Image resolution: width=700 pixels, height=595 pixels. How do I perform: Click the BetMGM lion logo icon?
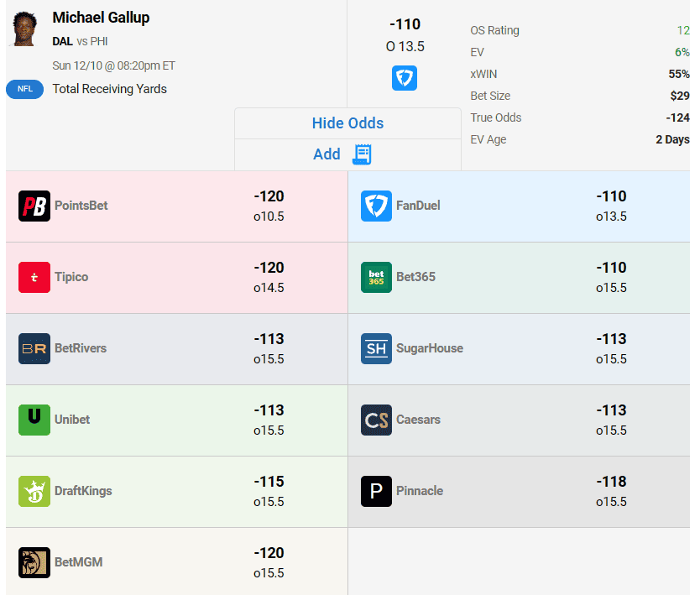pos(34,563)
